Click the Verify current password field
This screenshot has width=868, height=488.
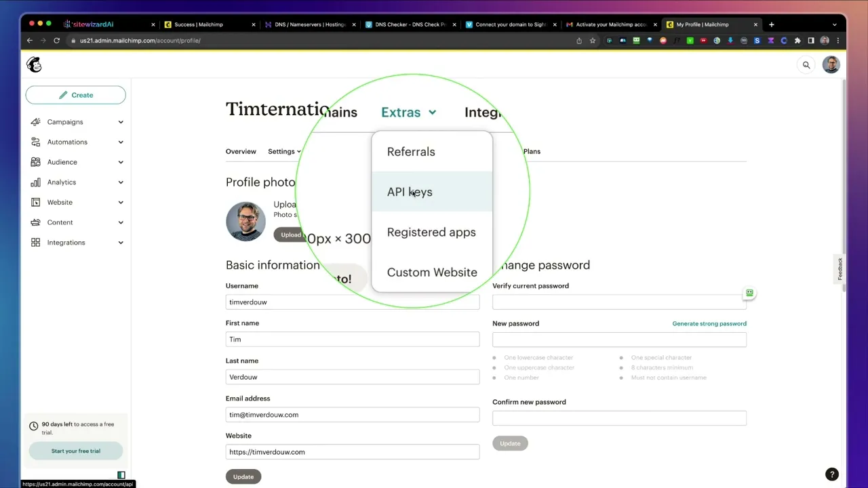620,302
